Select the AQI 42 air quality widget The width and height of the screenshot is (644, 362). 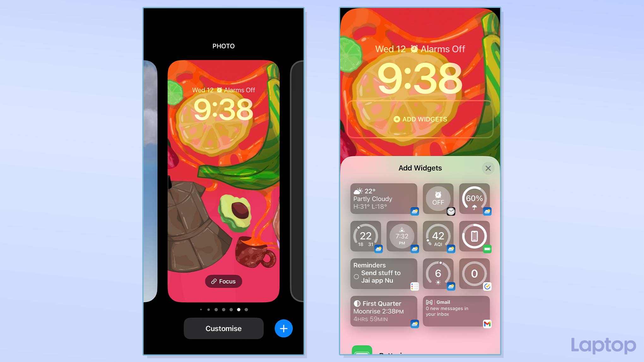tap(437, 236)
